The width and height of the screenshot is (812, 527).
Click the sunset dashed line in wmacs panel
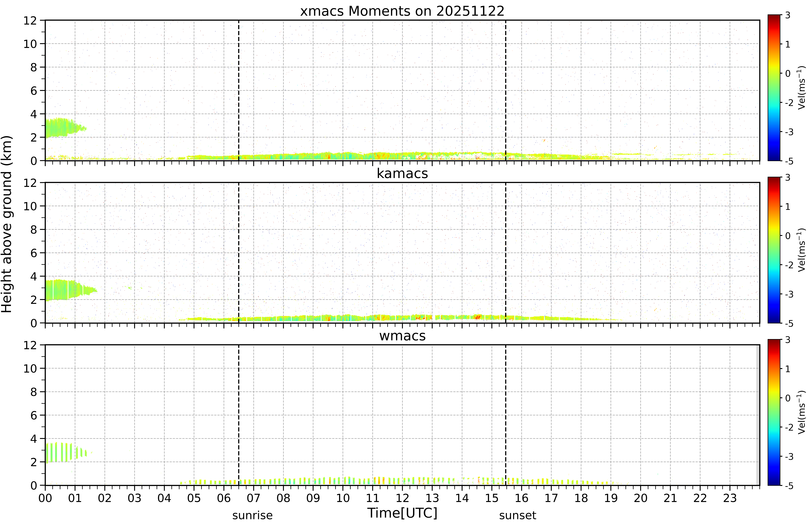point(506,415)
